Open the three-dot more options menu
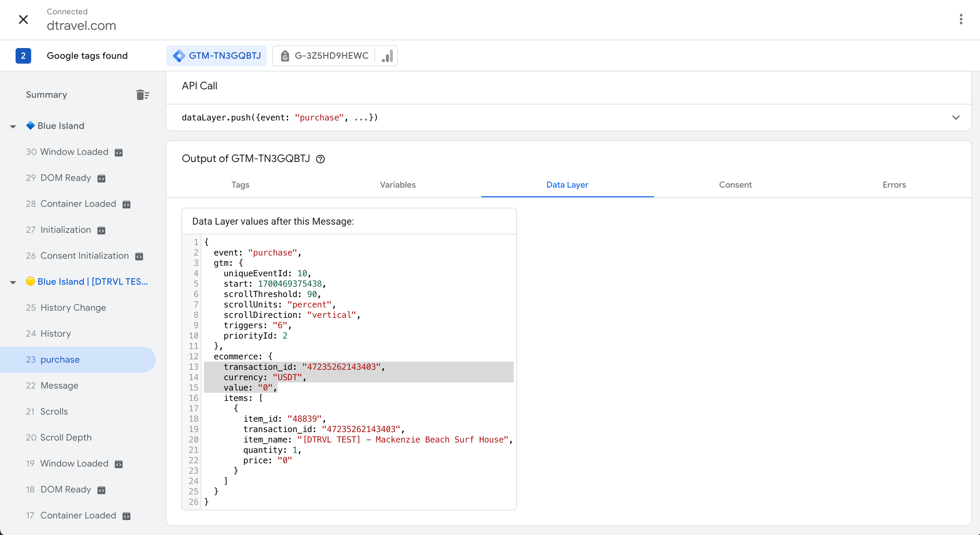Image resolution: width=980 pixels, height=535 pixels. (961, 19)
